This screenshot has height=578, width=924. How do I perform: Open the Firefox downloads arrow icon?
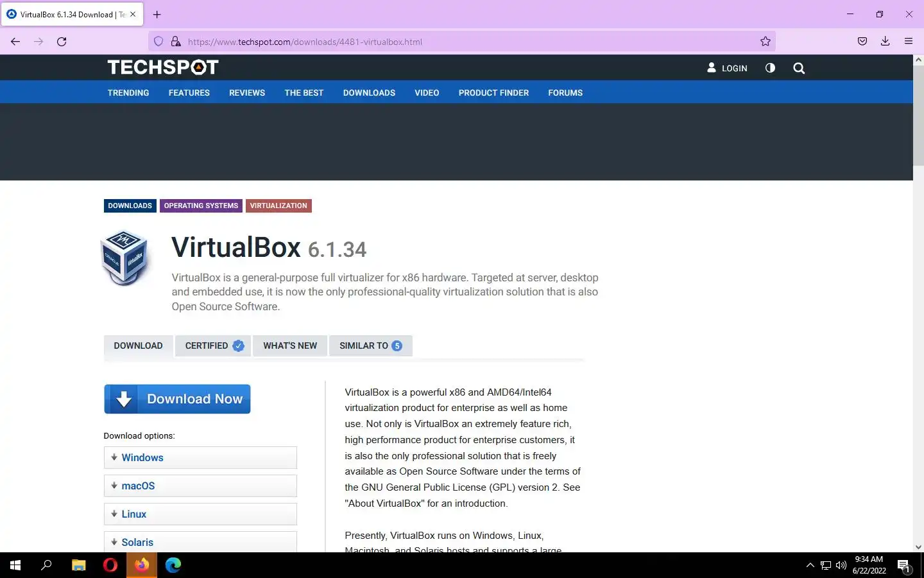tap(886, 42)
